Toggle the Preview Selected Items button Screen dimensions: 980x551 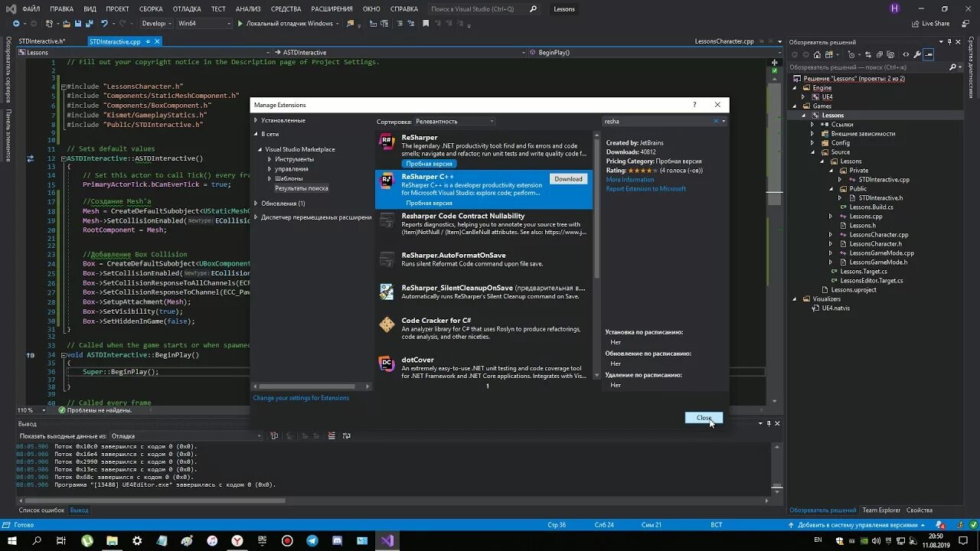coord(929,54)
